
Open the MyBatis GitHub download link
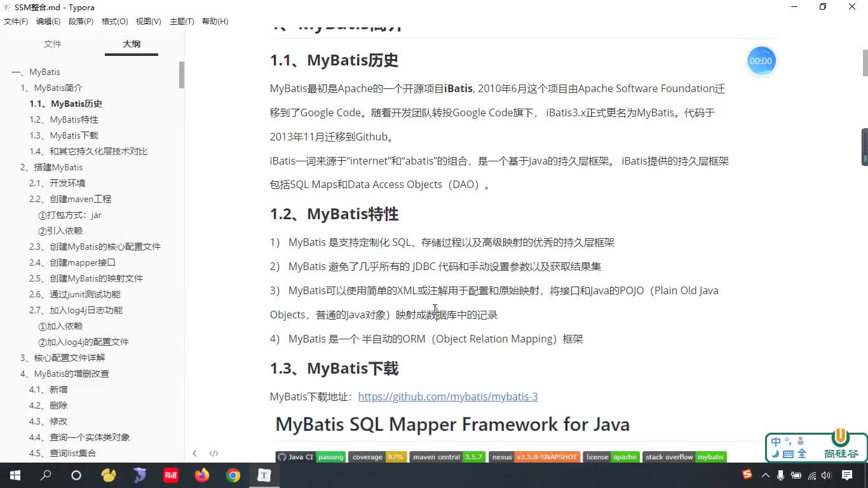[x=448, y=396]
